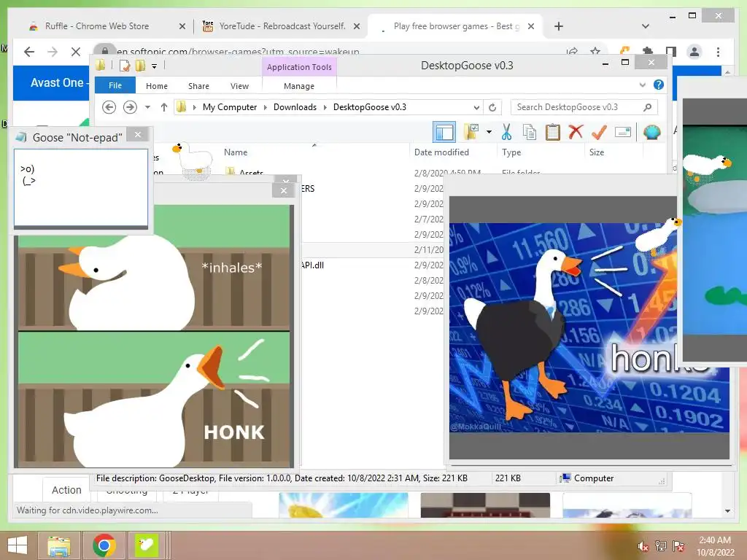Click the Paste clipboard icon

(553, 132)
